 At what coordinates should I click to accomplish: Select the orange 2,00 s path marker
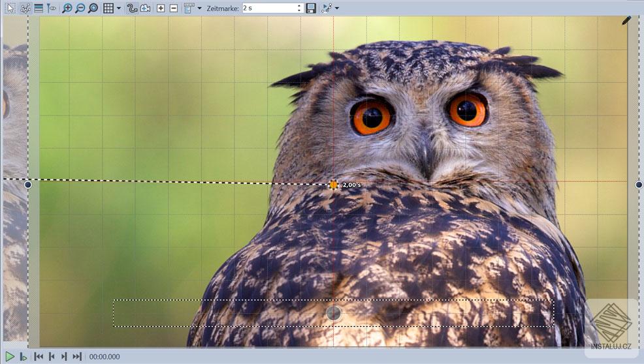point(333,185)
